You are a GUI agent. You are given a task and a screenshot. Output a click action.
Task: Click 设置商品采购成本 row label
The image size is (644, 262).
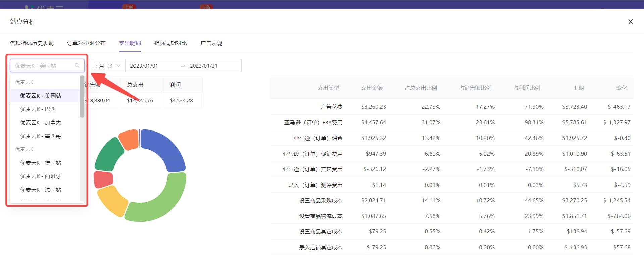tap(321, 200)
